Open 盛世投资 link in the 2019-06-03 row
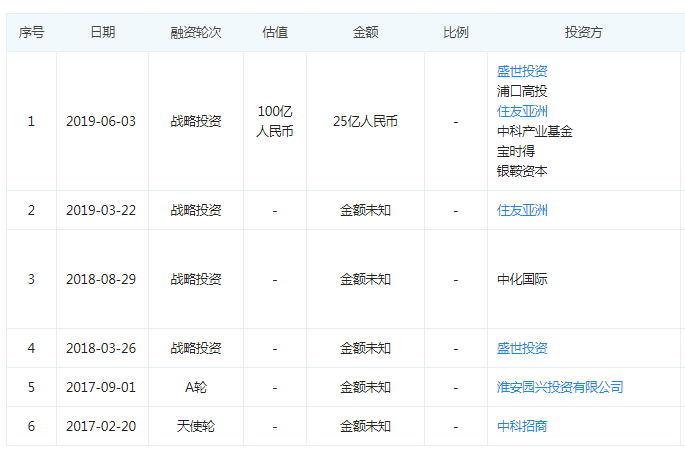The image size is (685, 453). pos(522,71)
